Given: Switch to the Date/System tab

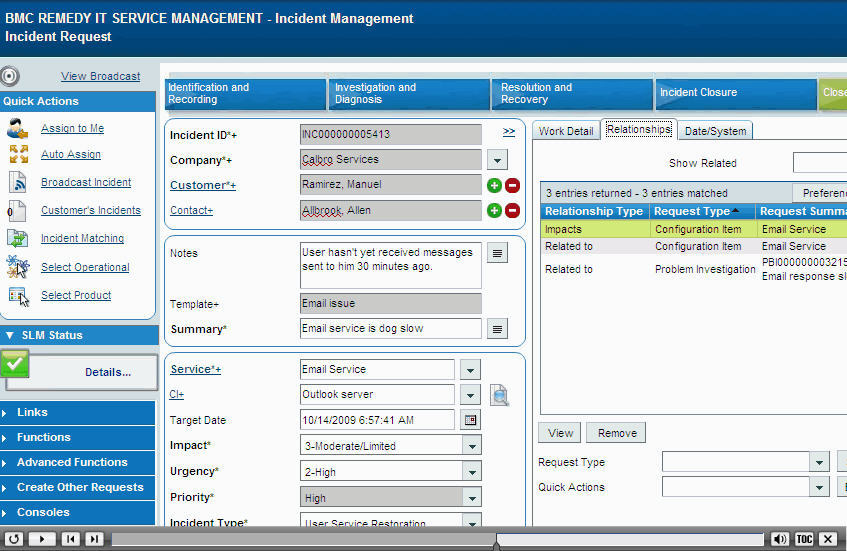Looking at the screenshot, I should coord(715,131).
